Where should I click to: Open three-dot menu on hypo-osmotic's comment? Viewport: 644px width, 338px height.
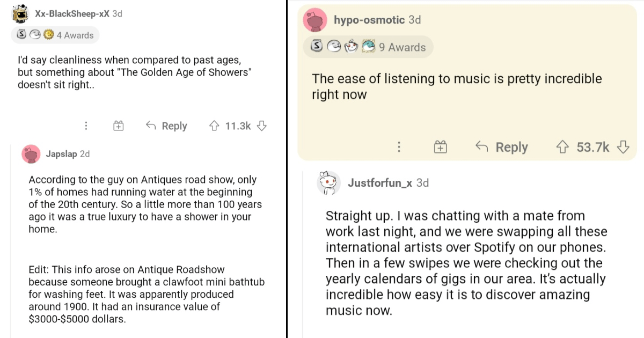(x=399, y=147)
